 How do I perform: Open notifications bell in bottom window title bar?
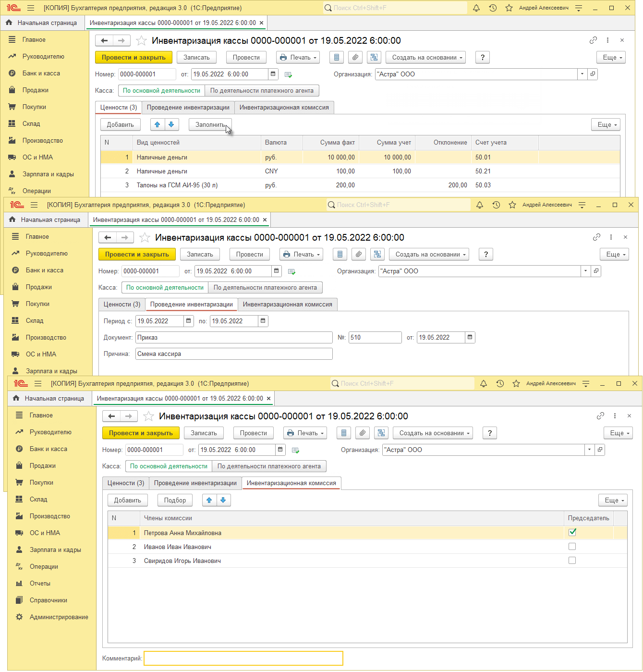pyautogui.click(x=484, y=383)
